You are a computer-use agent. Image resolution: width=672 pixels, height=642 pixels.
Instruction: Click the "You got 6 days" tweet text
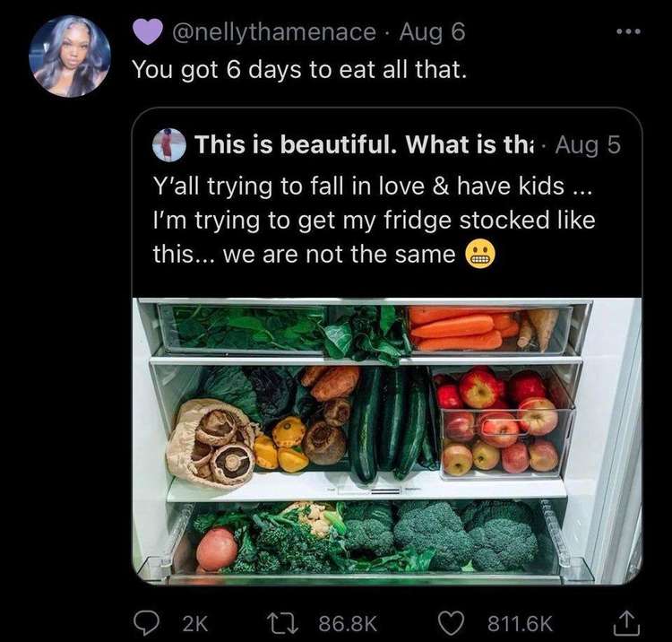point(299,68)
